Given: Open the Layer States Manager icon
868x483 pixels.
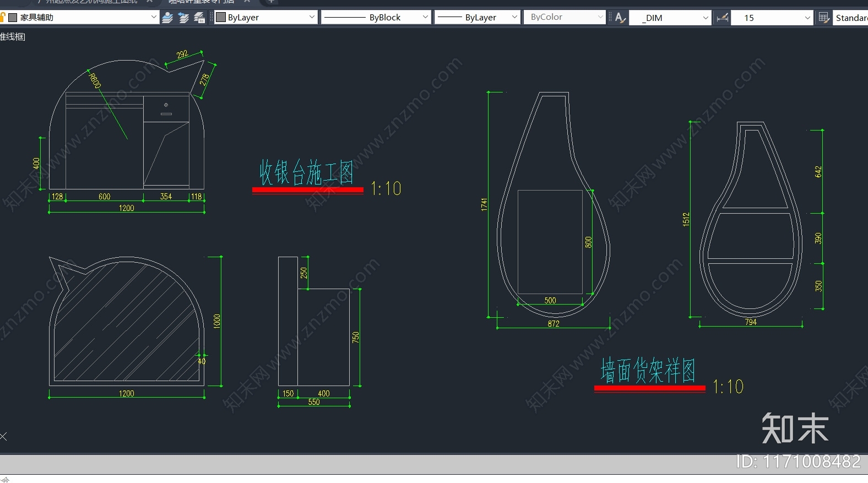Looking at the screenshot, I should tap(199, 18).
